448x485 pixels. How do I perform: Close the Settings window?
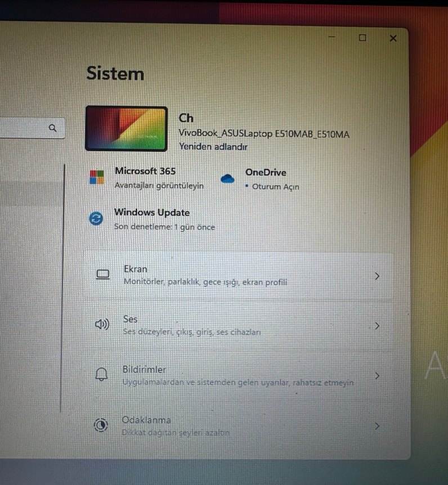click(x=393, y=38)
